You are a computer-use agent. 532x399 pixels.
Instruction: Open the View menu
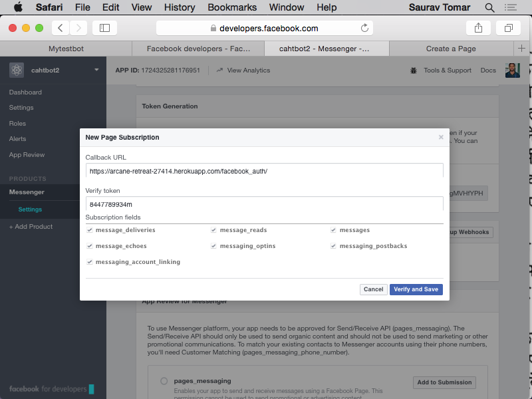(142, 7)
